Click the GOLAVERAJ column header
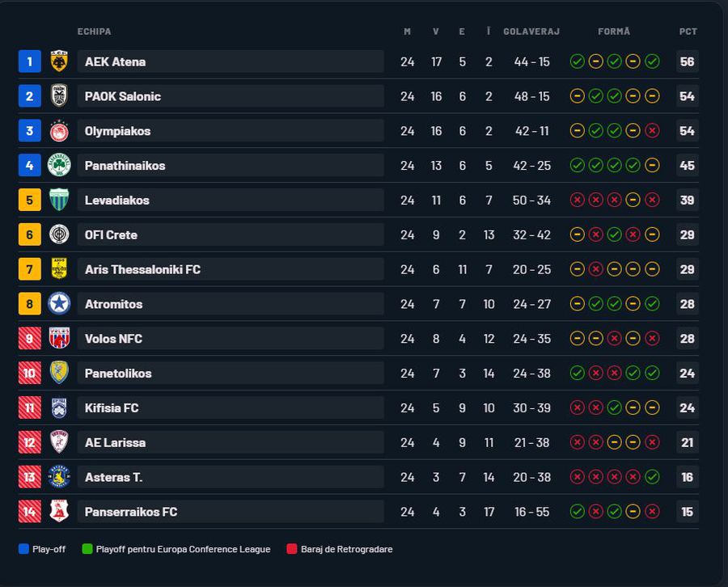The image size is (728, 587). tap(531, 32)
